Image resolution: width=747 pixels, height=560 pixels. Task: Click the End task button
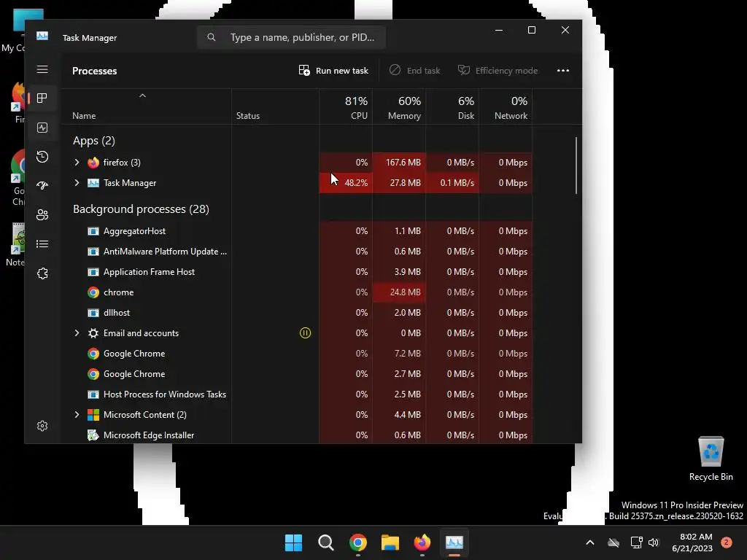[x=414, y=71]
